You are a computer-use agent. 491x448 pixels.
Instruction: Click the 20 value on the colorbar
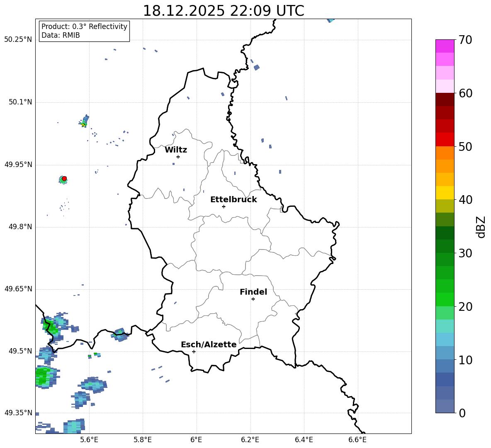[465, 307]
